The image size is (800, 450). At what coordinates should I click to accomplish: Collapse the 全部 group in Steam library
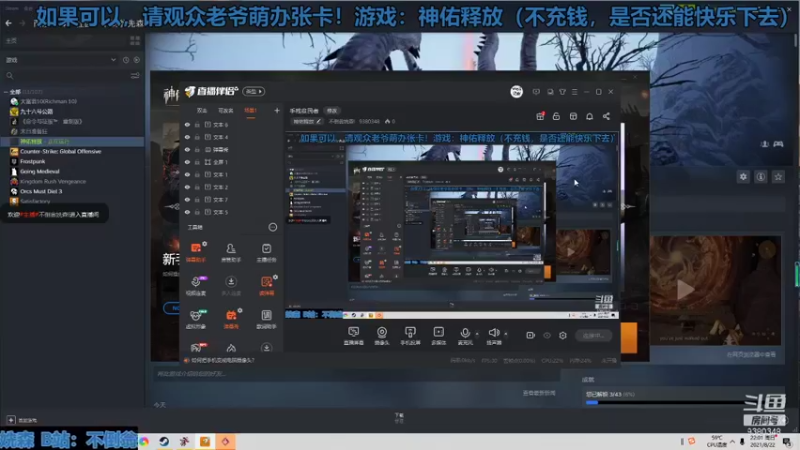point(6,92)
